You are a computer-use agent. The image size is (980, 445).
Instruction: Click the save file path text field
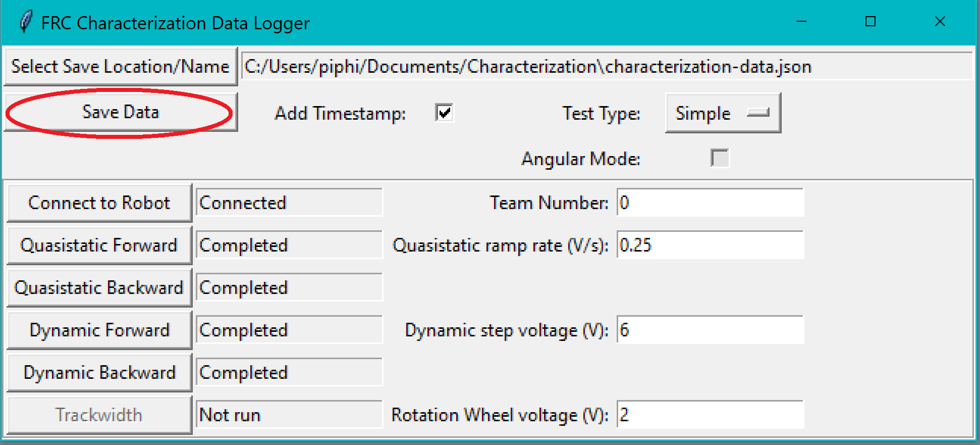pyautogui.click(x=607, y=66)
